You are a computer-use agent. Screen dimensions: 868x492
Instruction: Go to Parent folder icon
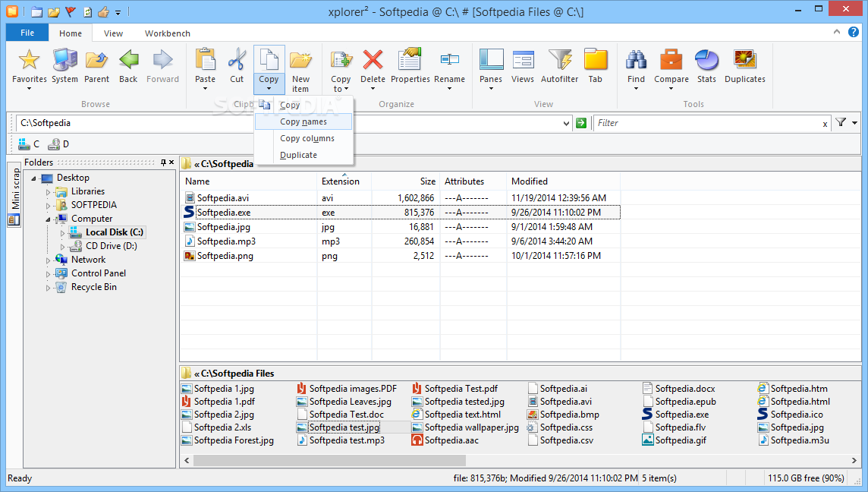point(96,60)
